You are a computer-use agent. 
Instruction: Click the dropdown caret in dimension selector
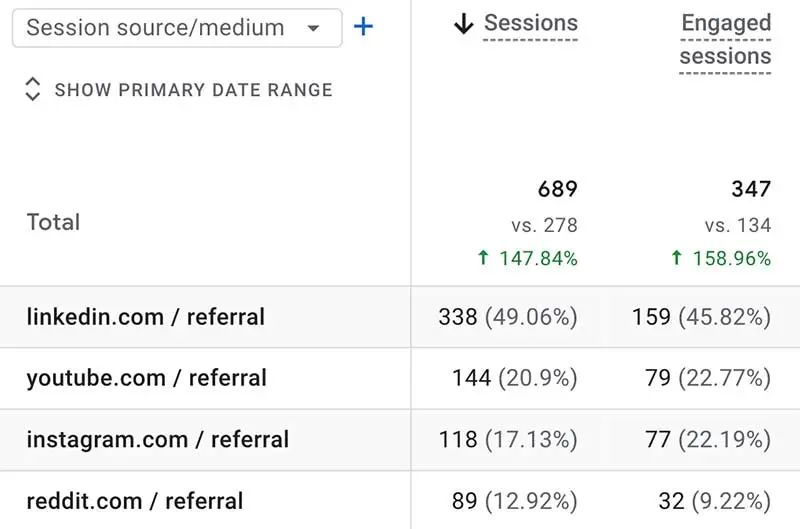coord(313,28)
